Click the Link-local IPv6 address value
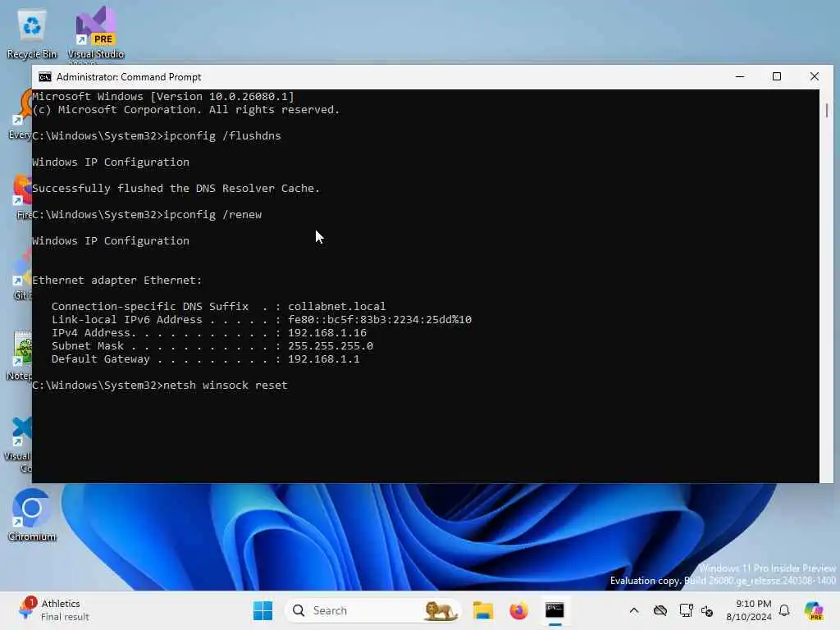This screenshot has height=630, width=840. coord(380,320)
